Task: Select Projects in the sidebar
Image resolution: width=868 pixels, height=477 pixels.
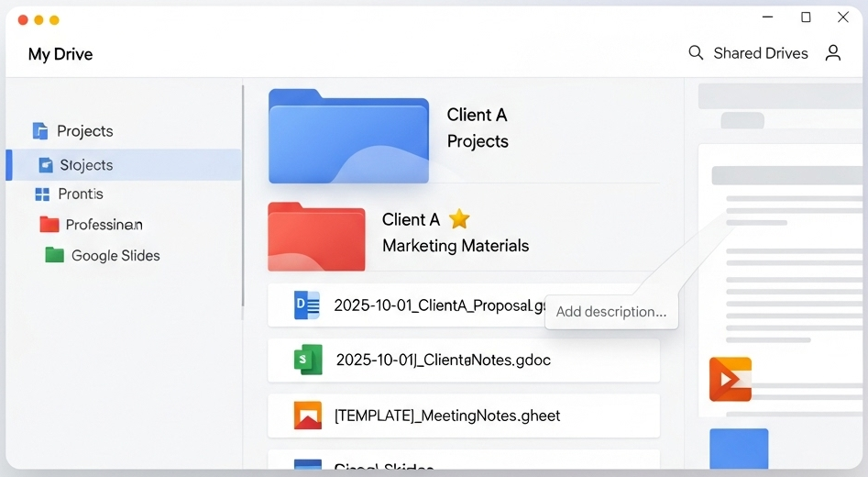Action: pyautogui.click(x=84, y=131)
